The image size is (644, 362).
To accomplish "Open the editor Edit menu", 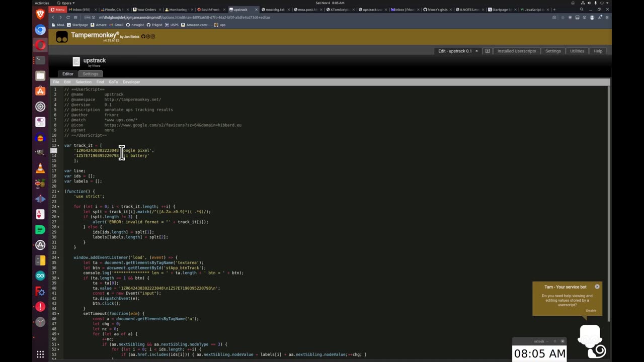I will 67,82.
